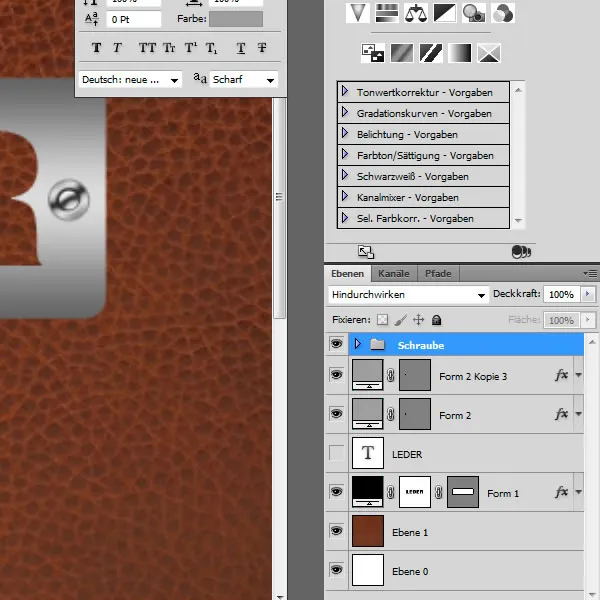Toggle underline text style in Character panel
This screenshot has width=600, height=600.
point(241,47)
